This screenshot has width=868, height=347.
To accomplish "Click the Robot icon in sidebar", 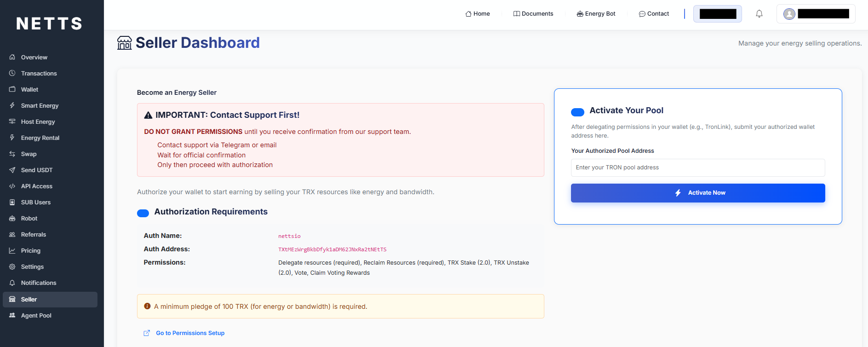I will tap(12, 218).
